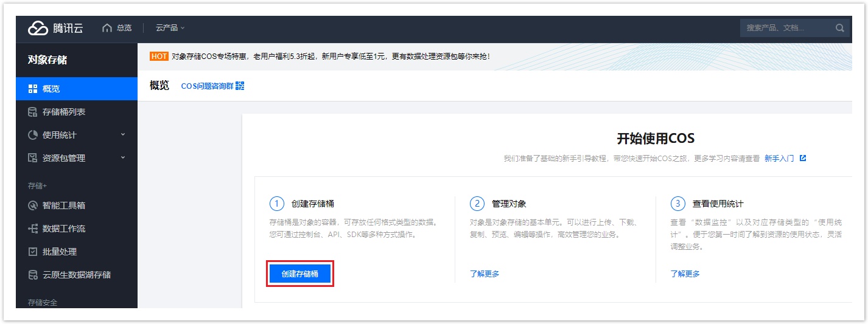Click the 存储+ section label

pyautogui.click(x=37, y=185)
